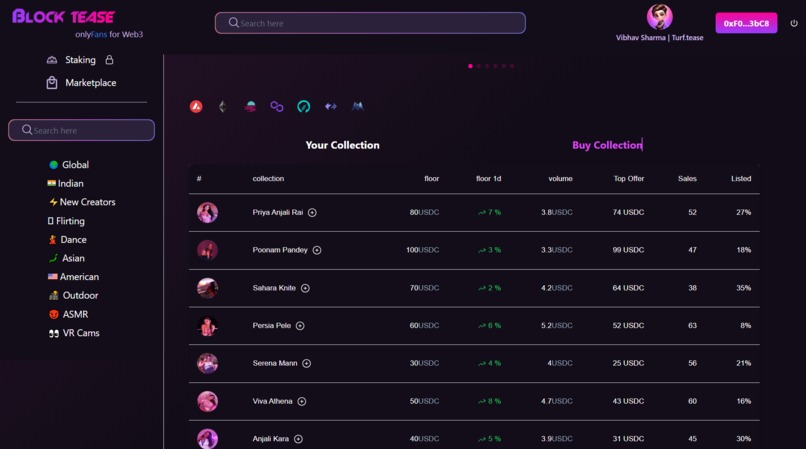The image size is (806, 449).
Task: Click Vibhav Sharma | Turf.tease profile name
Action: click(x=660, y=38)
